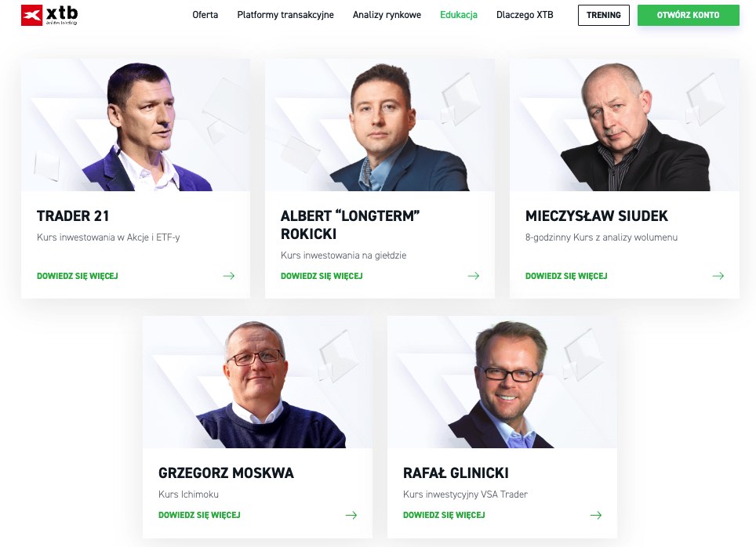Open Platformy transakcyjne menu
Screen dimensions: 756x547
tap(285, 15)
